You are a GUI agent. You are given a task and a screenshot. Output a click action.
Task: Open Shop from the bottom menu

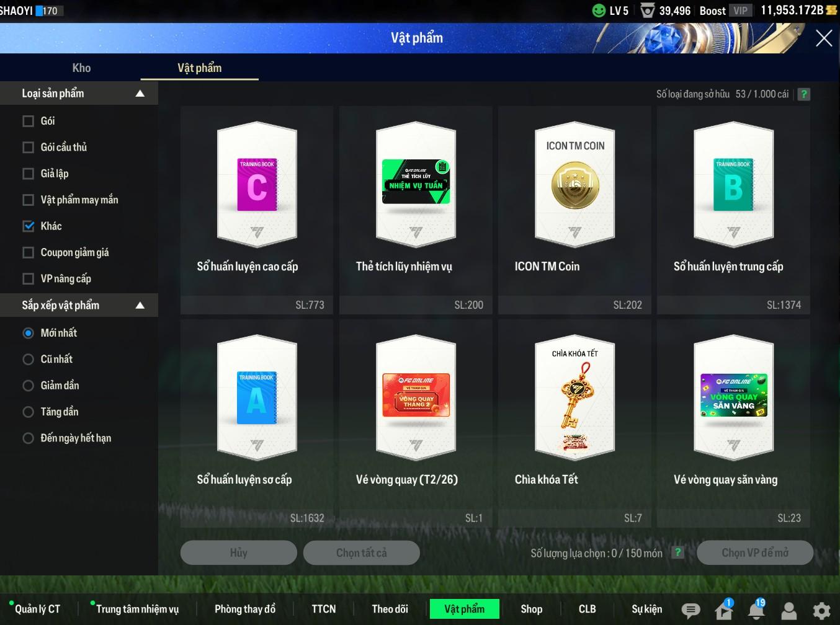coord(531,609)
